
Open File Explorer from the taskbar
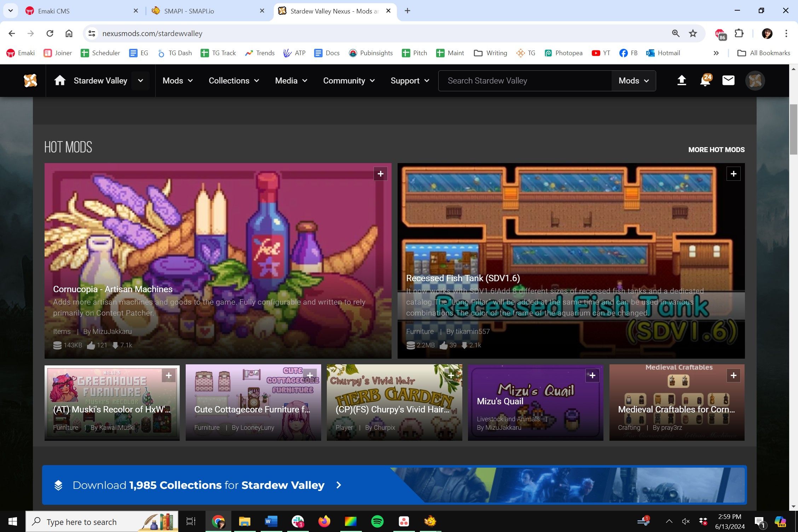pos(244,521)
